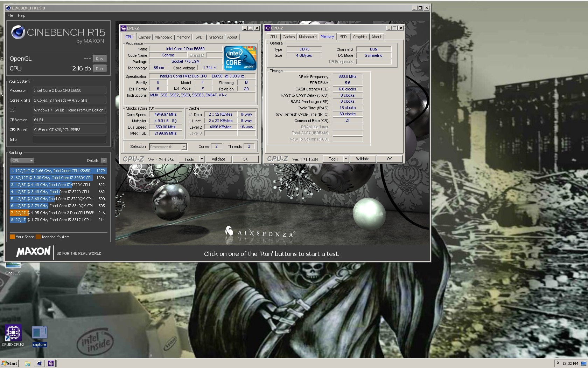Select ranking entry Xeon X5650 1279

click(x=58, y=171)
